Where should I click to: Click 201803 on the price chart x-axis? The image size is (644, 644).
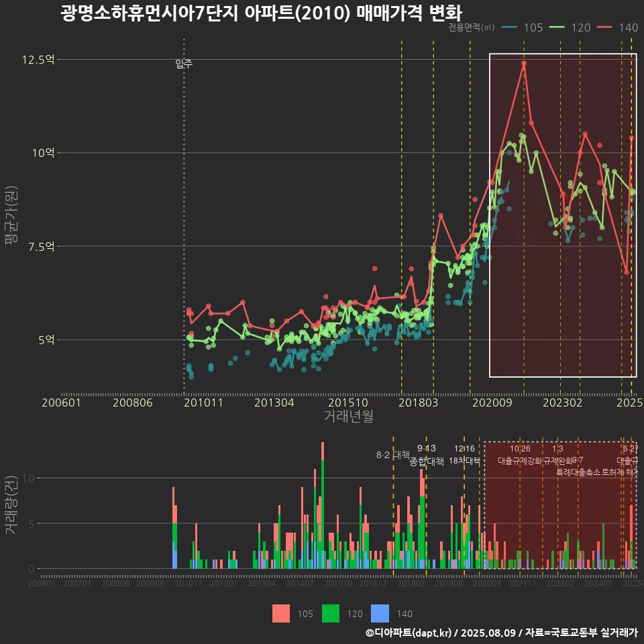click(x=418, y=402)
